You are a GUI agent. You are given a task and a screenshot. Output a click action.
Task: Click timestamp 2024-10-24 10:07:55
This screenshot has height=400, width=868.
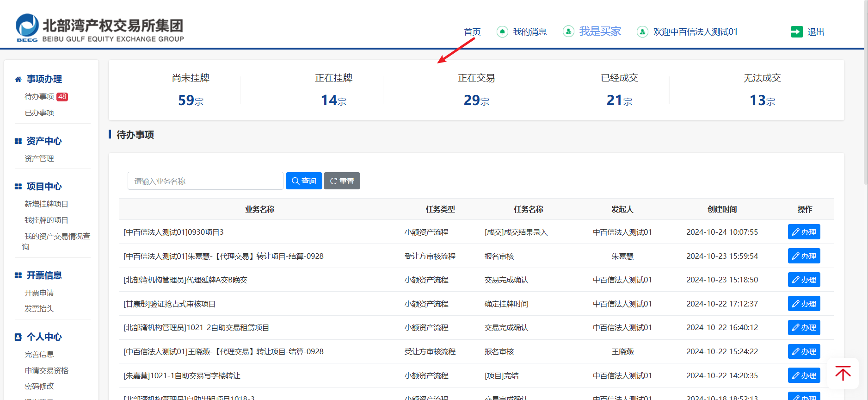[x=722, y=232]
